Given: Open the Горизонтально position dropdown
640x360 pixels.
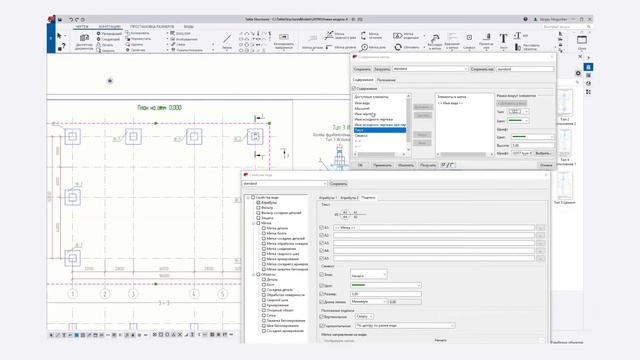Looking at the screenshot, I should coord(404,326).
